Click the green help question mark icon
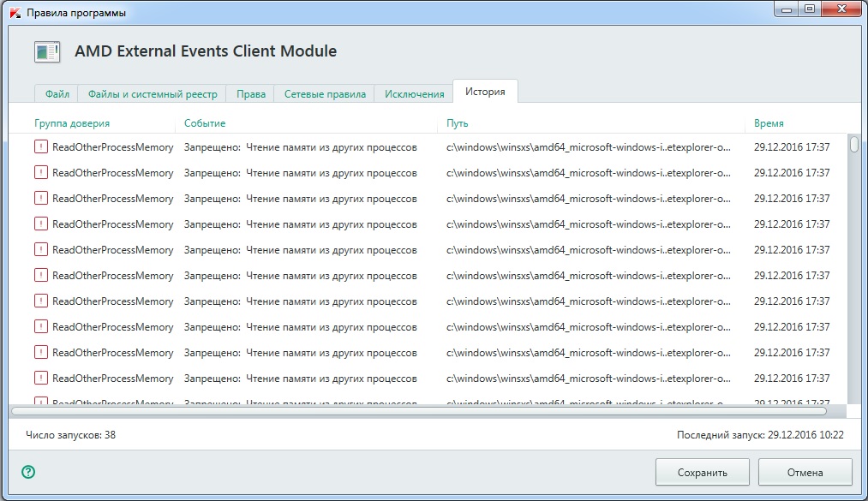 pyautogui.click(x=27, y=471)
